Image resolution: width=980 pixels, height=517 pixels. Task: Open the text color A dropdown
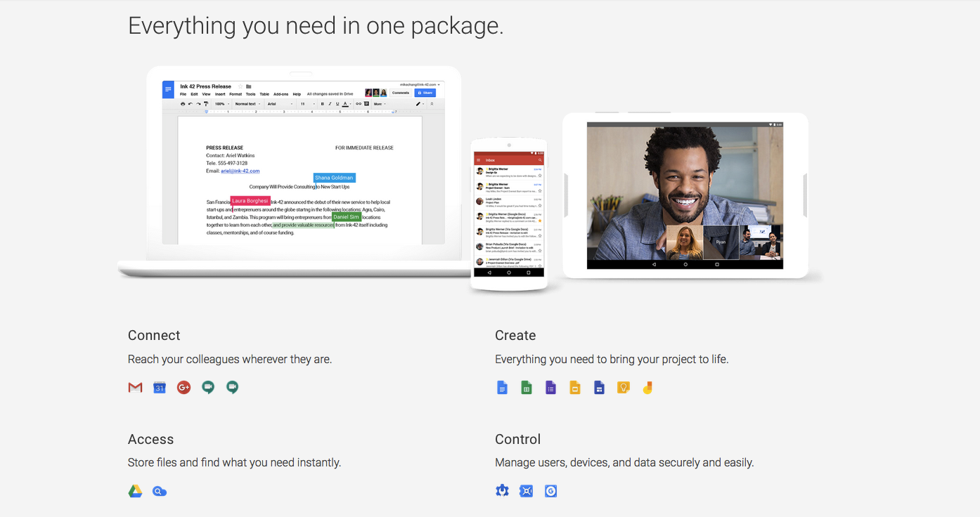pos(347,104)
